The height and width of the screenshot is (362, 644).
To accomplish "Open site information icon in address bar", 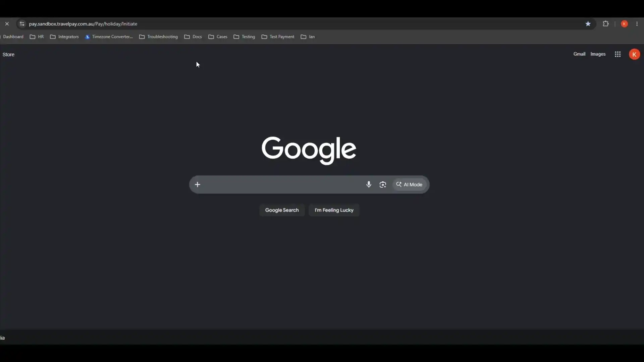I will click(22, 24).
